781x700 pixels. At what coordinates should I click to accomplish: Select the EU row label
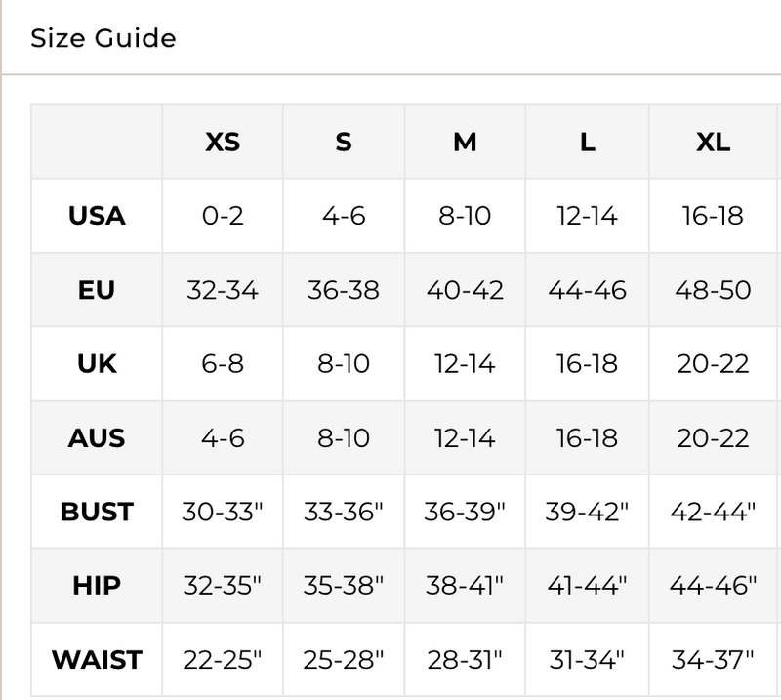[97, 290]
